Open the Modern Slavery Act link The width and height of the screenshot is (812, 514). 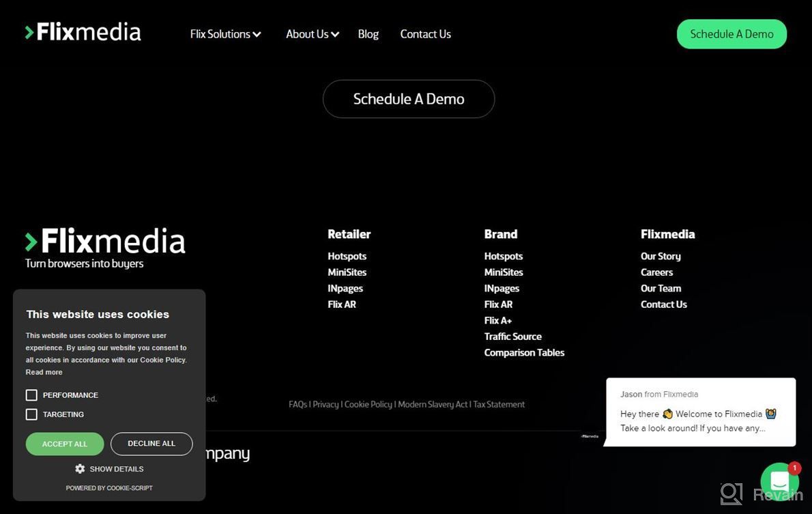click(433, 405)
